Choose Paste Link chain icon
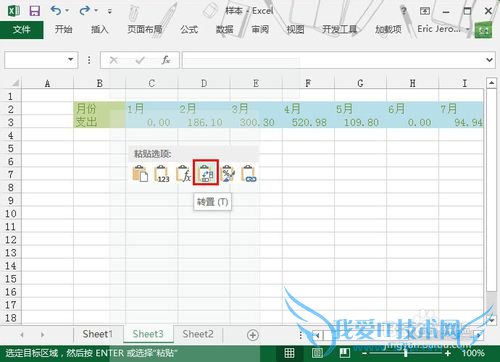 coord(249,173)
